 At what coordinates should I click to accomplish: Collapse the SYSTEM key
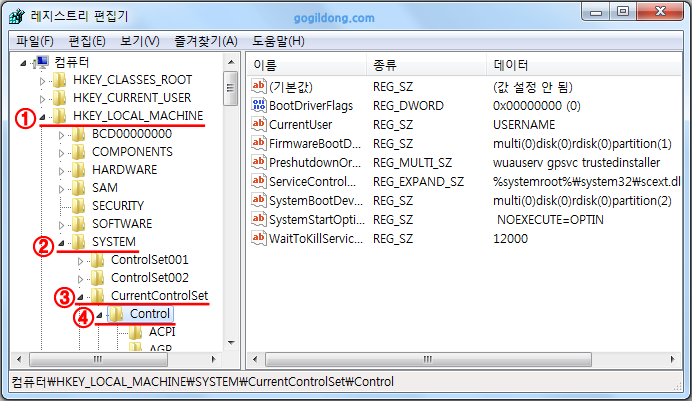tap(61, 243)
